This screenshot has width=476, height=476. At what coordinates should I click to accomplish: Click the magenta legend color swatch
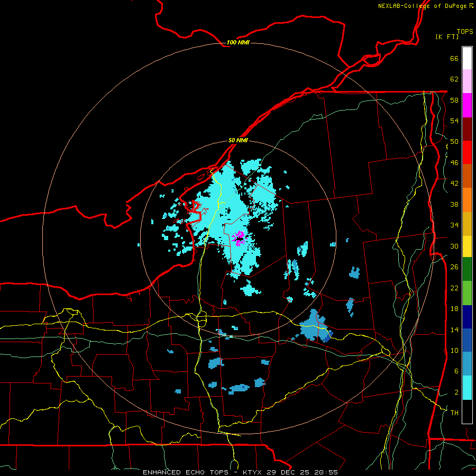click(467, 105)
